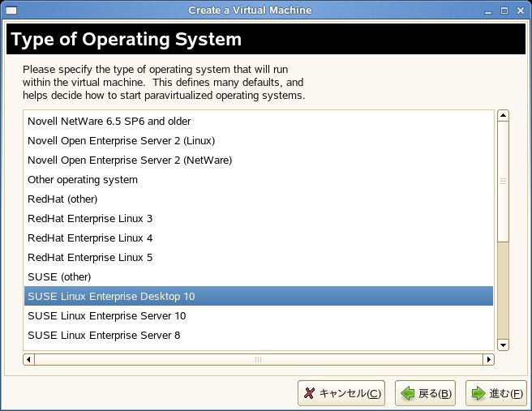
Task: Click the green back arrow icon
Action: [408, 393]
